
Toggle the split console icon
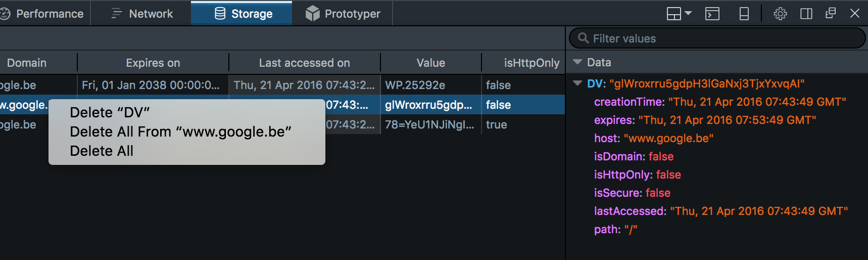[712, 14]
